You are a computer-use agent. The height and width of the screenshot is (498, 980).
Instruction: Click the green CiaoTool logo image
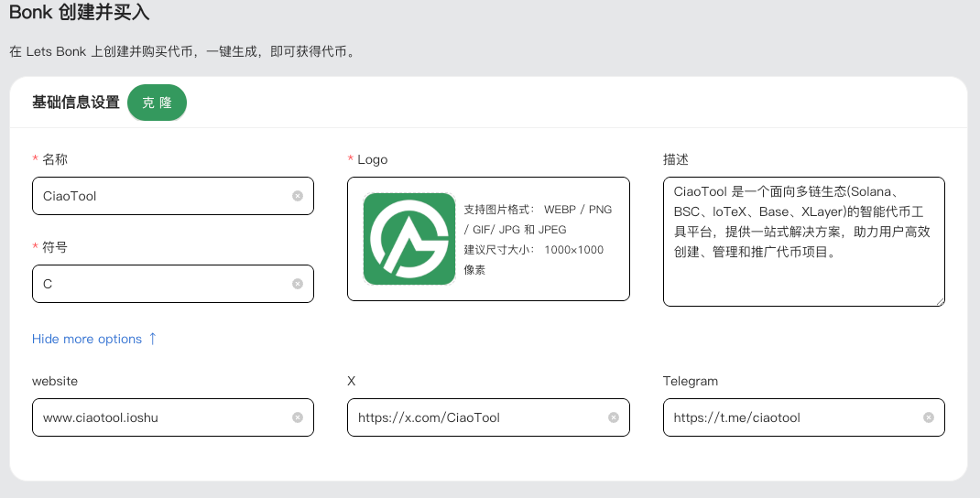(x=409, y=239)
